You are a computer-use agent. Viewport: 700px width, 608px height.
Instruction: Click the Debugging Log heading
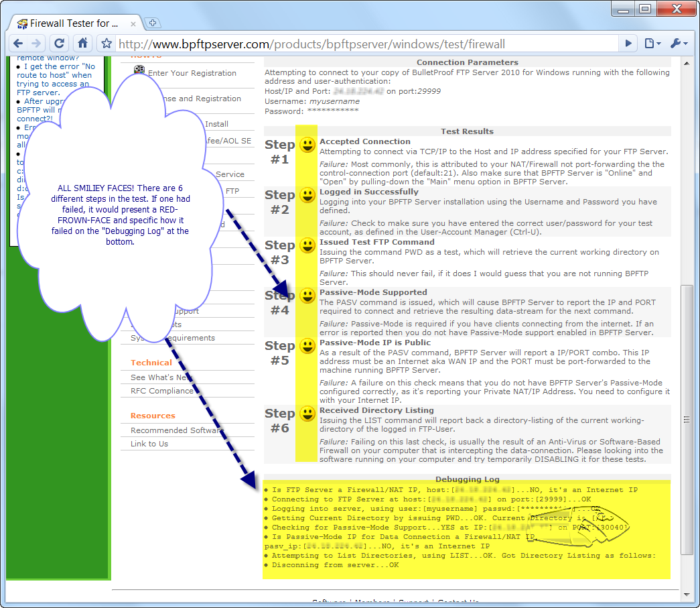click(x=468, y=479)
